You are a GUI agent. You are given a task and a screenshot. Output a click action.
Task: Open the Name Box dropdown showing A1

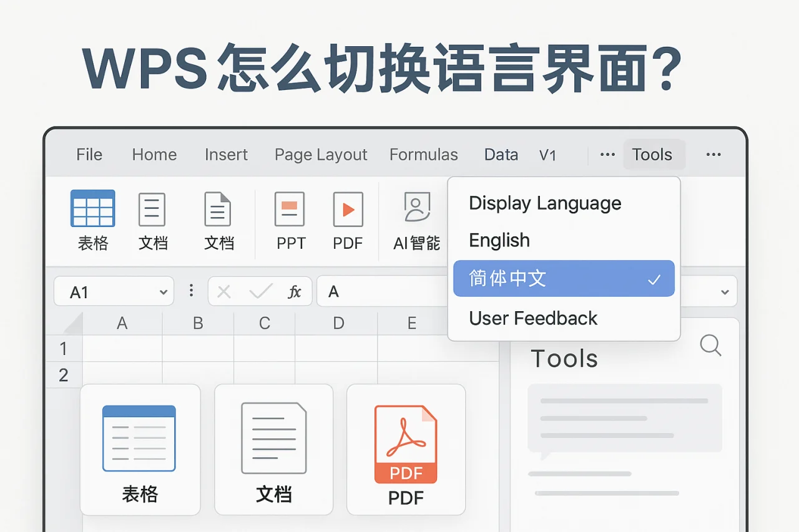(164, 291)
